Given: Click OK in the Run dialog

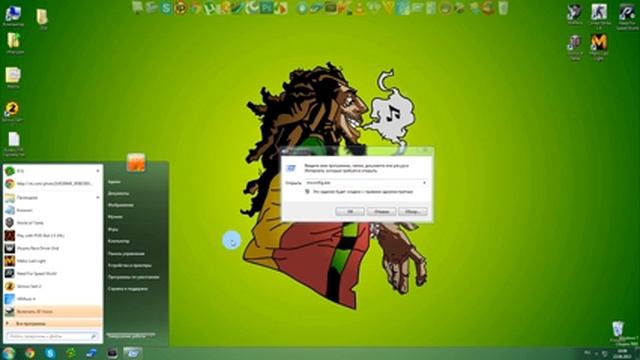Looking at the screenshot, I should click(x=350, y=211).
